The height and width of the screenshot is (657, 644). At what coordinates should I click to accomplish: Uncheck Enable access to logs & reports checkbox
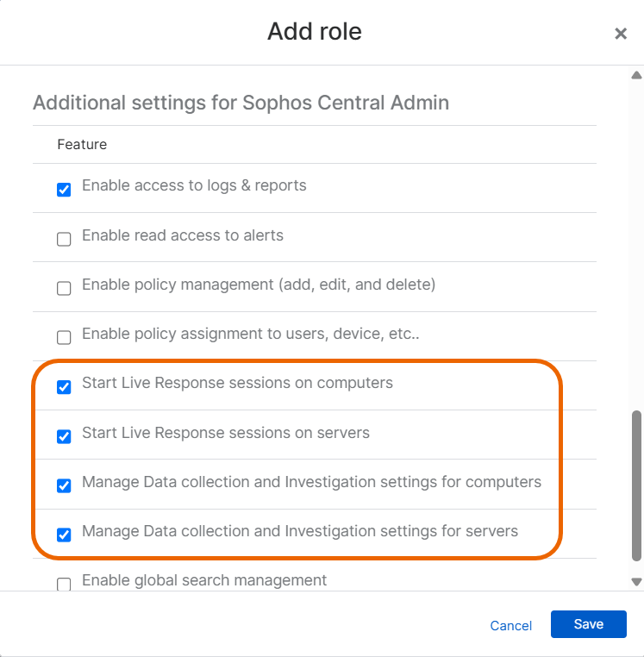coord(64,190)
